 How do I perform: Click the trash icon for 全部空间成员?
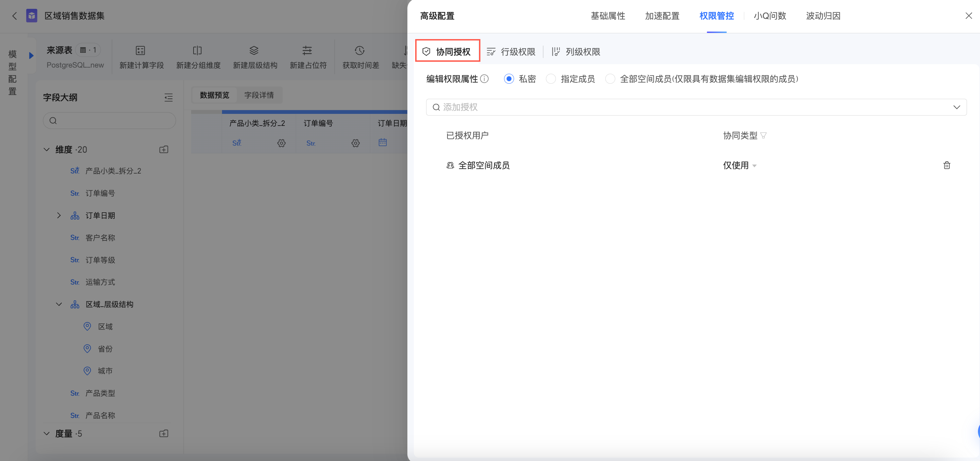click(x=946, y=165)
